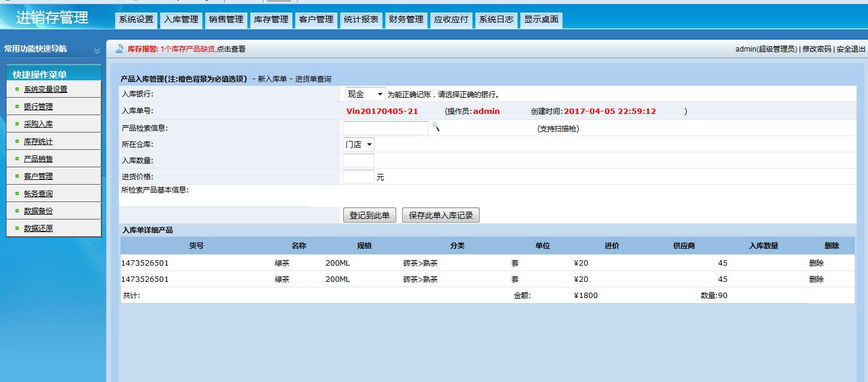
Task: Collapse the quick navigation chevron icon
Action: point(97,51)
